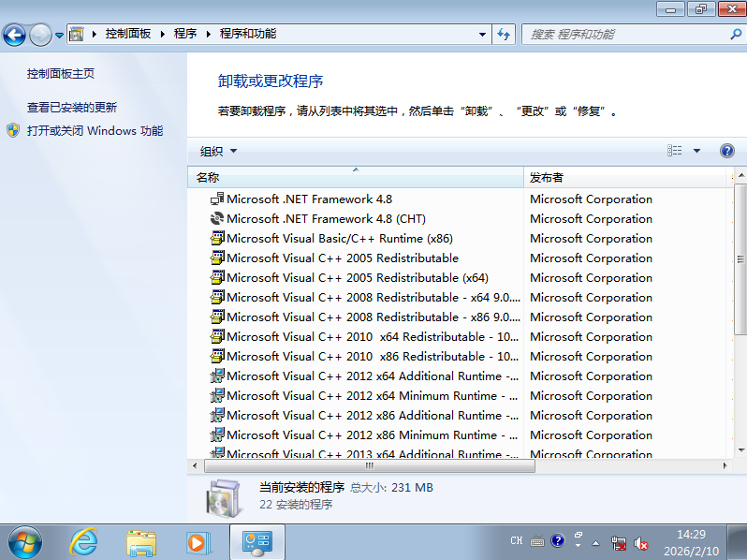Select Microsoft Visual C++ 2005 Redistributable (x64) text
This screenshot has width=747, height=560.
(x=358, y=277)
